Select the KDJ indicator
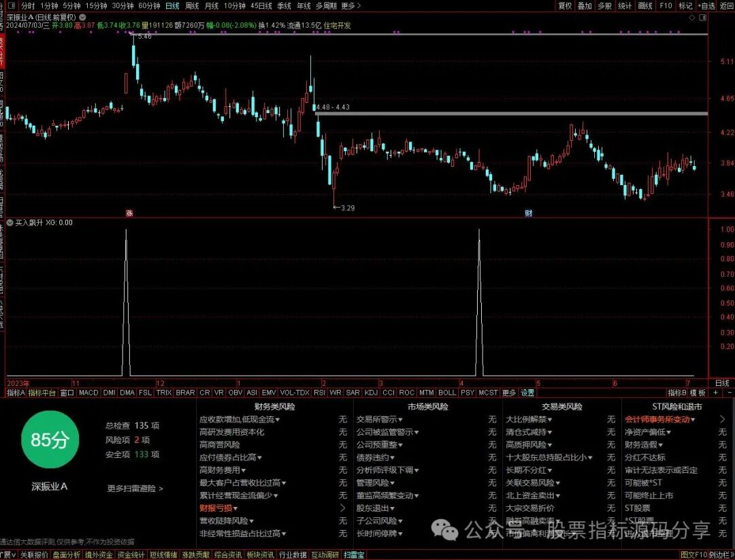Screen dimensions: 735x560 tap(371, 393)
